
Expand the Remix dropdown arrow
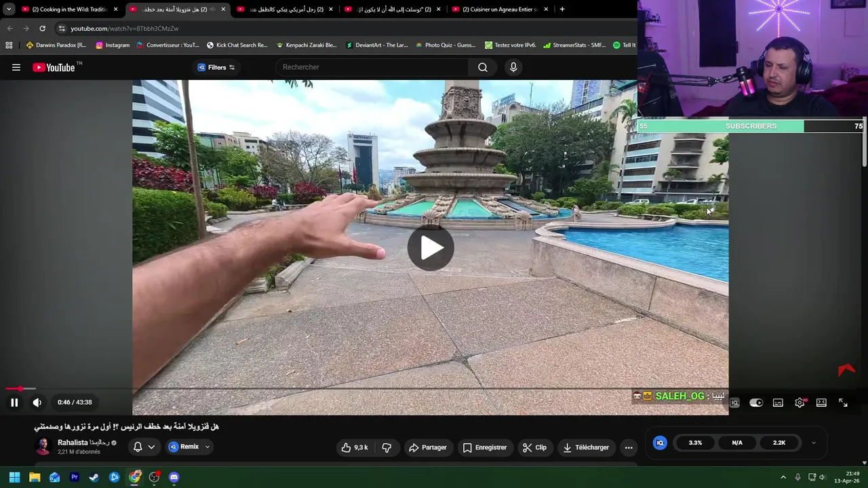208,447
